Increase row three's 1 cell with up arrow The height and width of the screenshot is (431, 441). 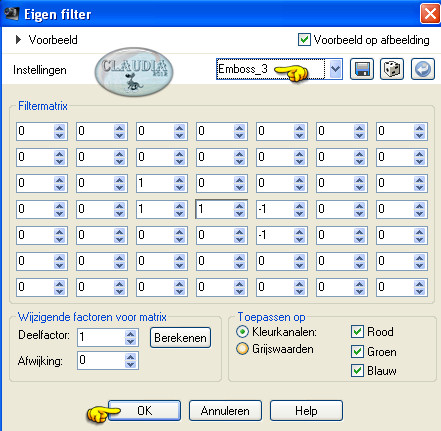tap(179, 179)
